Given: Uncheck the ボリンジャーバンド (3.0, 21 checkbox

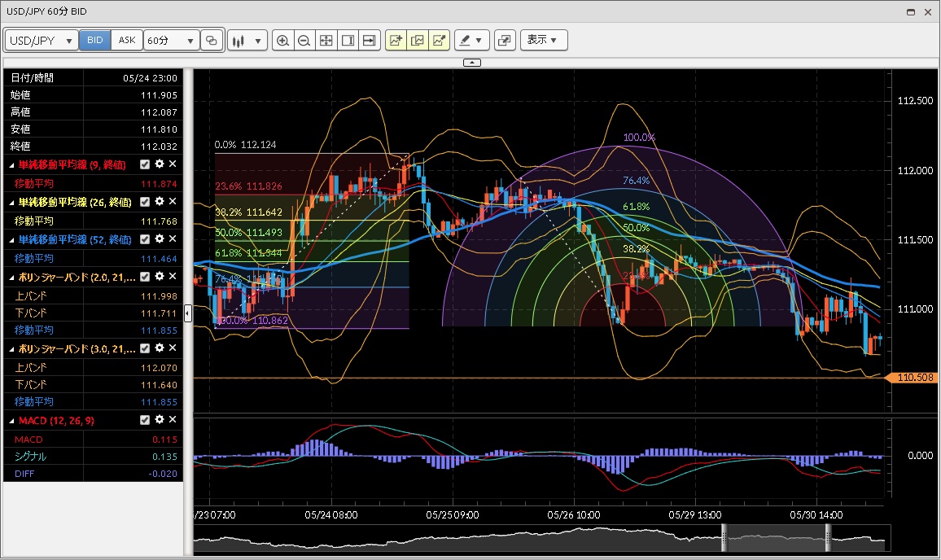Looking at the screenshot, I should pos(145,348).
